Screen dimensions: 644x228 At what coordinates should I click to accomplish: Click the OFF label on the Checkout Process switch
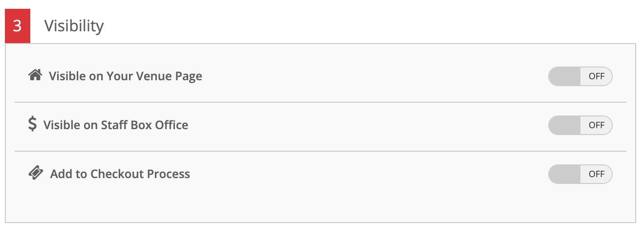click(x=596, y=174)
